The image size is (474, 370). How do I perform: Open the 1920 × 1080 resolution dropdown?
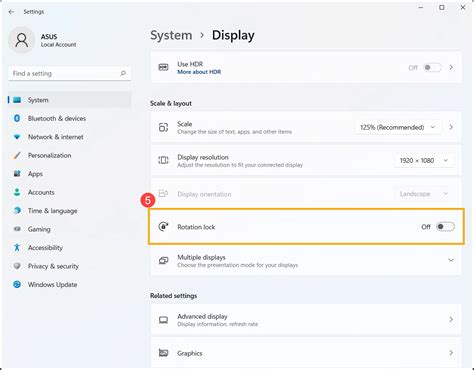point(424,160)
